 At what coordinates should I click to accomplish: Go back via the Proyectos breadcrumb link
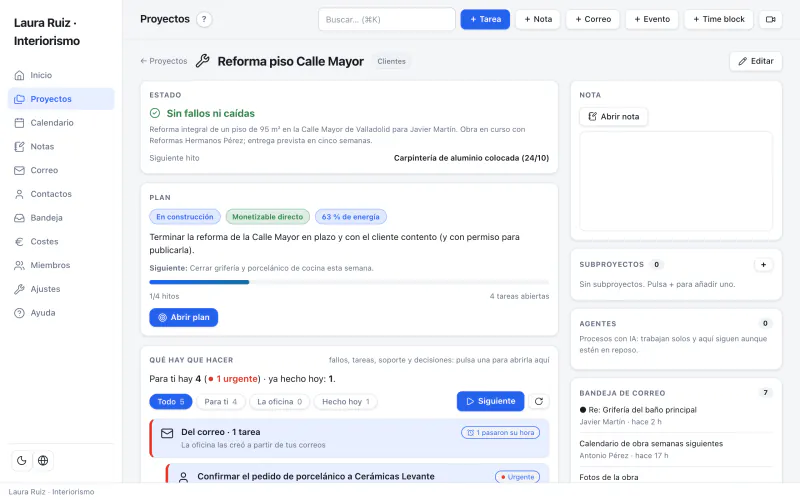point(164,61)
